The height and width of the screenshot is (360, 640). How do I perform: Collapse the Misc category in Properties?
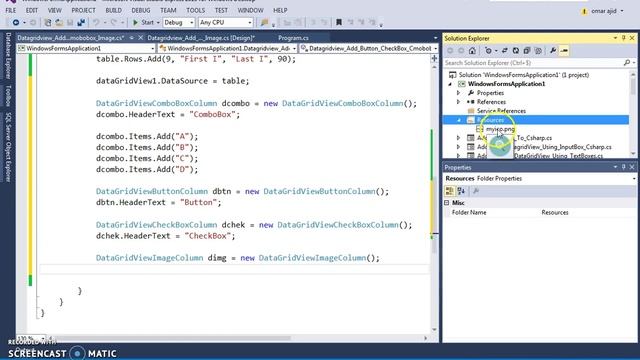[447, 203]
